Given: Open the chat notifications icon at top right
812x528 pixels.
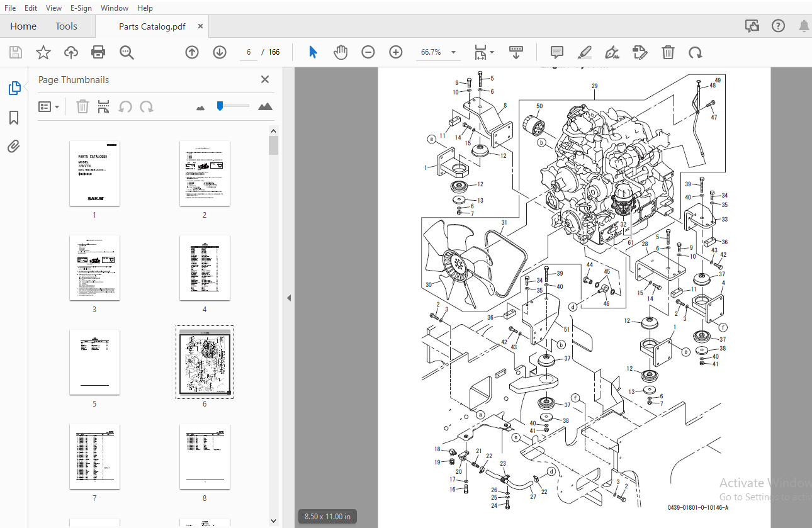Looking at the screenshot, I should point(752,26).
